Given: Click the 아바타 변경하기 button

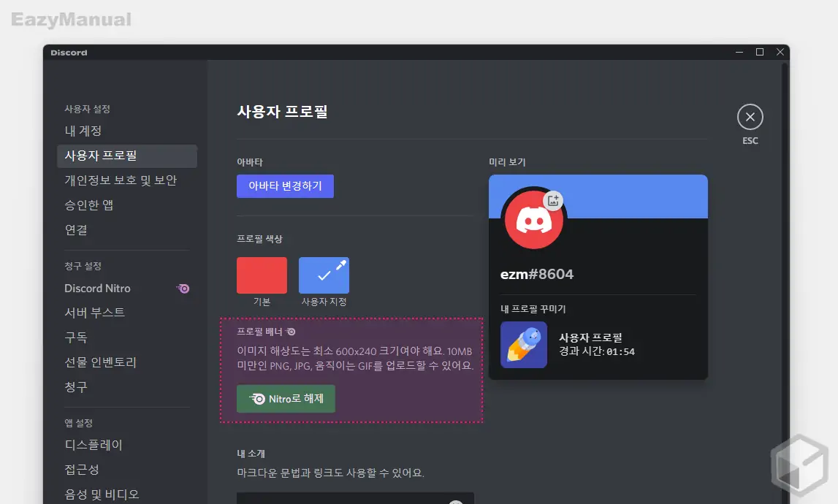Looking at the screenshot, I should (285, 186).
